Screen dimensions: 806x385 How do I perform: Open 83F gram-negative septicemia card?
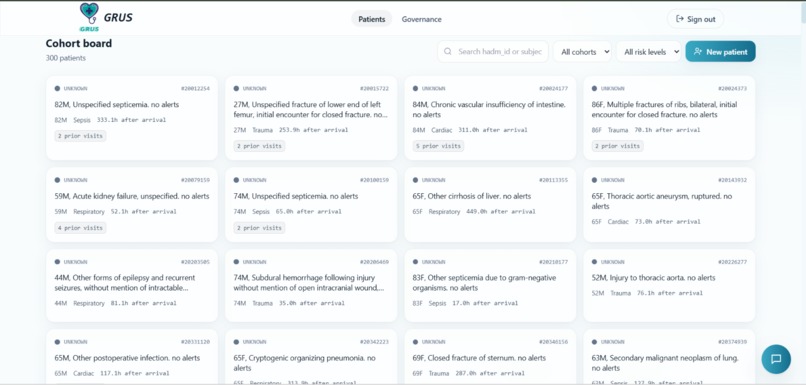click(x=490, y=285)
